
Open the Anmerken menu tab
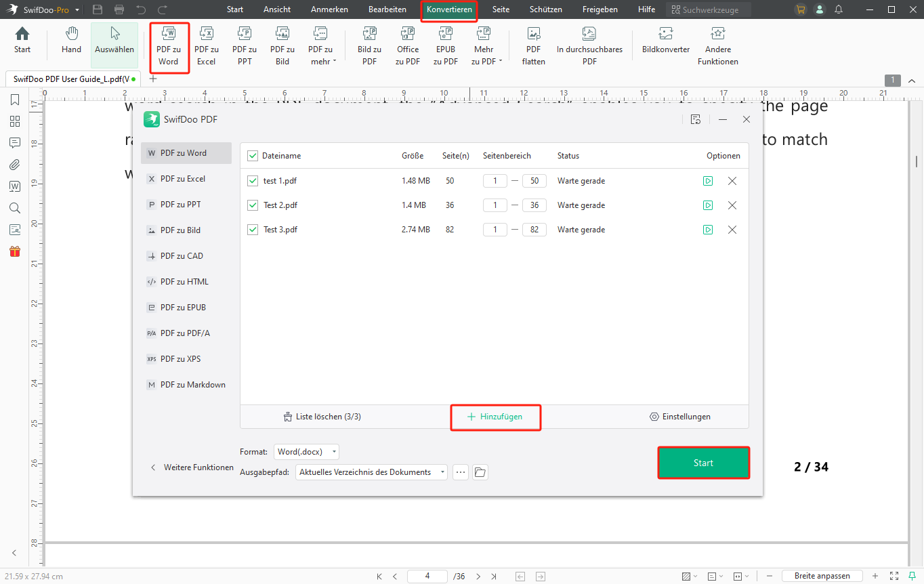[329, 9]
